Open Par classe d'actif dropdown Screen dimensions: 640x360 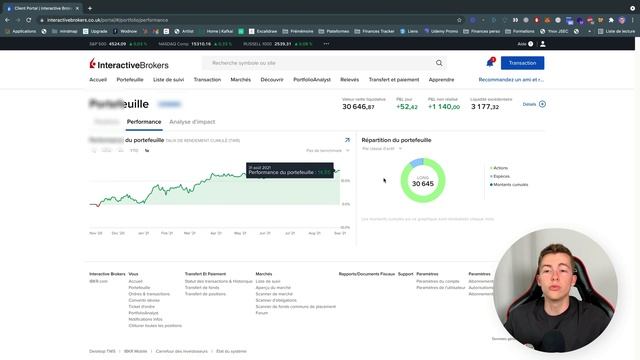click(382, 149)
